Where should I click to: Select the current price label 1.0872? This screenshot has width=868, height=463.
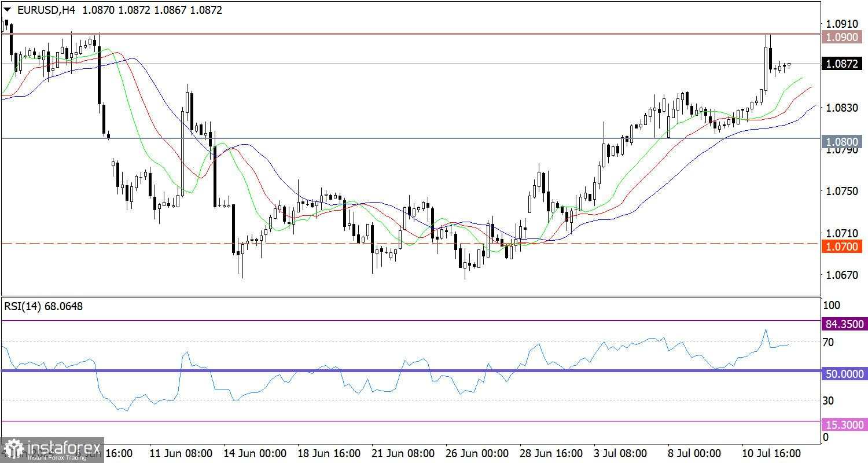843,64
